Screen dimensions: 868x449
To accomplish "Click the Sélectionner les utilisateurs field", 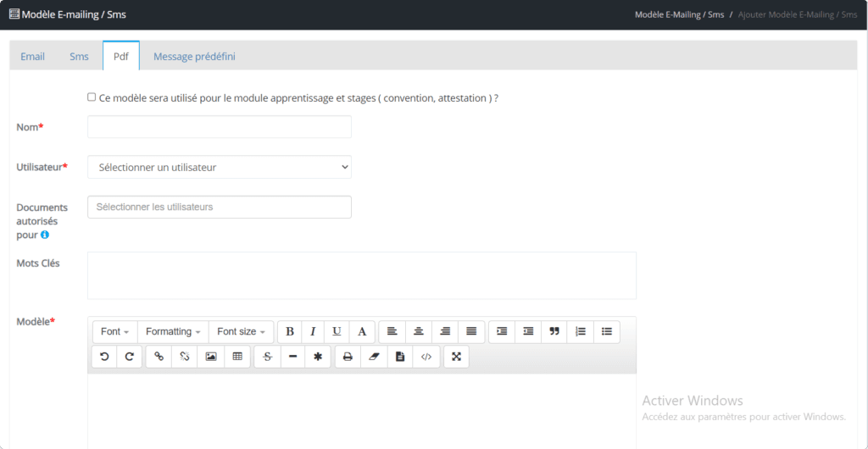I will tap(220, 207).
